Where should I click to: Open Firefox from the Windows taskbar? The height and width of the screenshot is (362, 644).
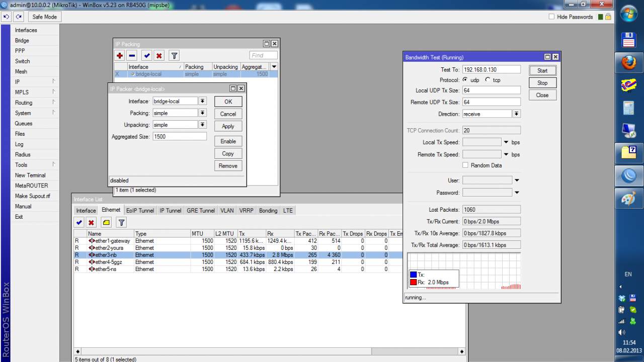628,63
